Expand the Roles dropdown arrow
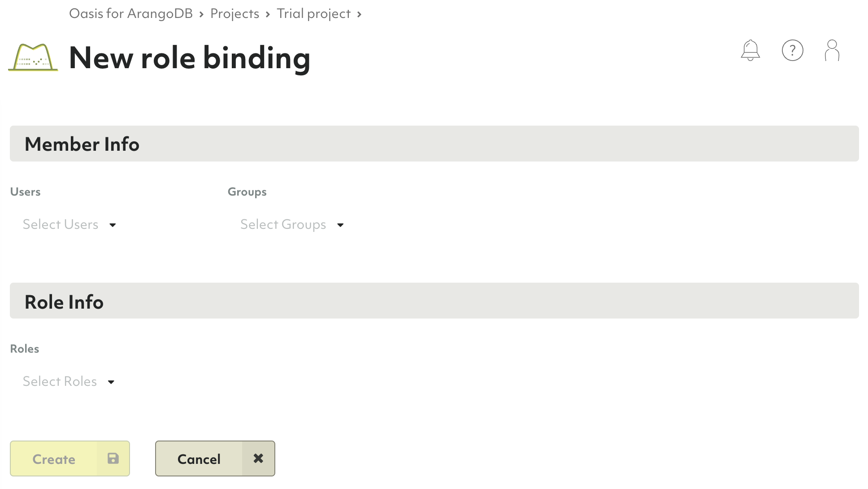The height and width of the screenshot is (489, 868). tap(111, 382)
